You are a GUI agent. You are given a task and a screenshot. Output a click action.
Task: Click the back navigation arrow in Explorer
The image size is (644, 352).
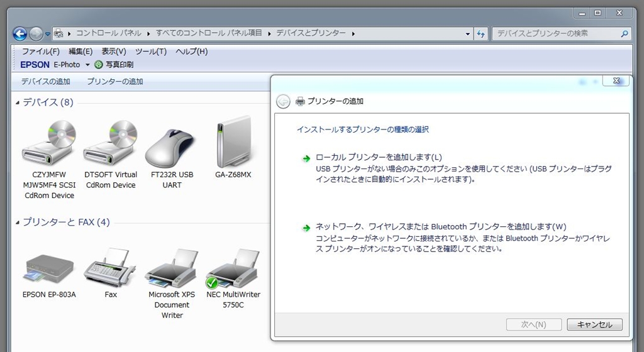(x=19, y=34)
